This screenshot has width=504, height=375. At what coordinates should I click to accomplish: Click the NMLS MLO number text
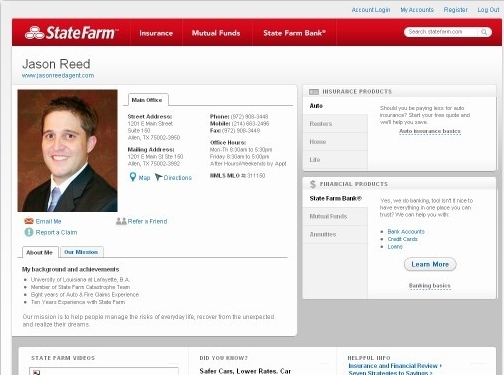237,175
